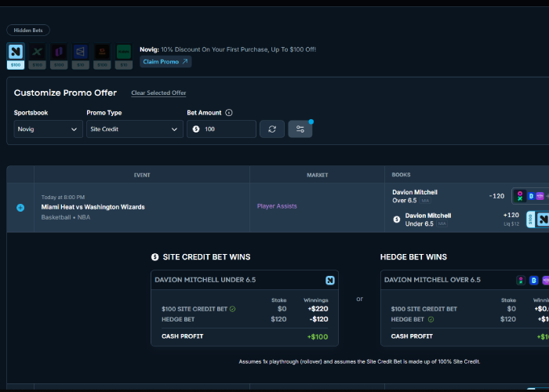Click the BOOKS column header
Image resolution: width=549 pixels, height=392 pixels.
401,175
